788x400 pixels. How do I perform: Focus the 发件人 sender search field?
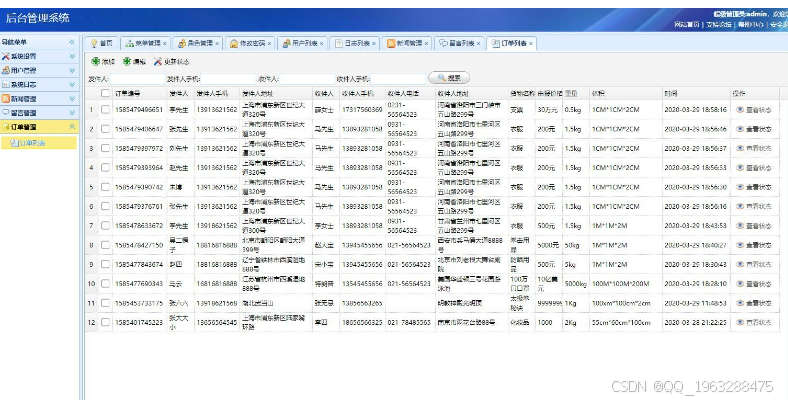point(137,79)
